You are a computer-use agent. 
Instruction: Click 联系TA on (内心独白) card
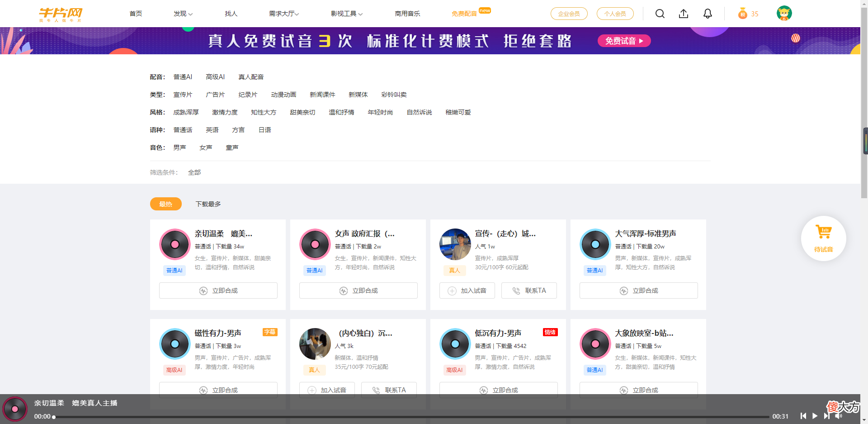[389, 390]
